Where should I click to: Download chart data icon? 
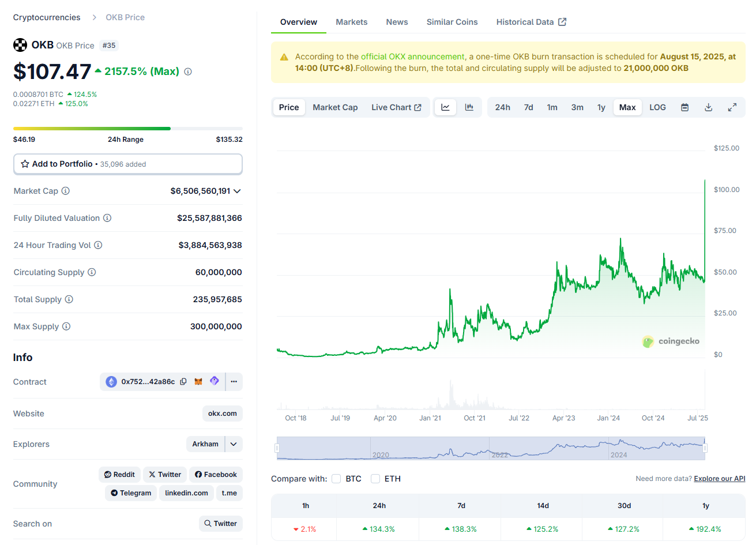click(x=708, y=107)
